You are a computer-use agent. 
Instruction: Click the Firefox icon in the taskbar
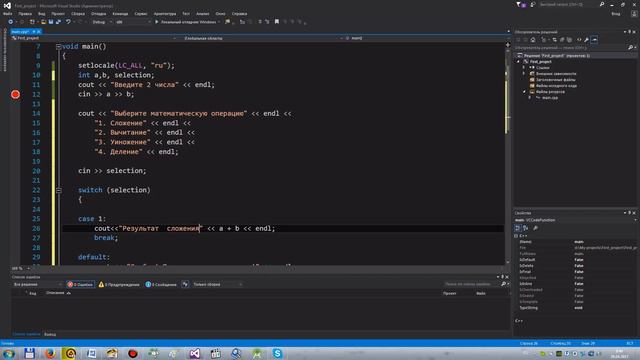pyautogui.click(x=50, y=353)
